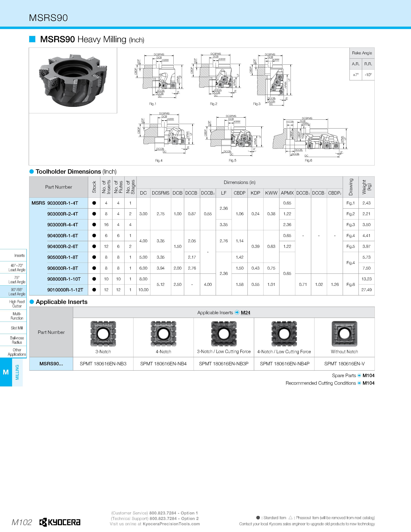Image resolution: width=411 pixels, height=532 pixels.
Task: Click the stock dot for 903000R-2-4T
Action: pos(94,214)
